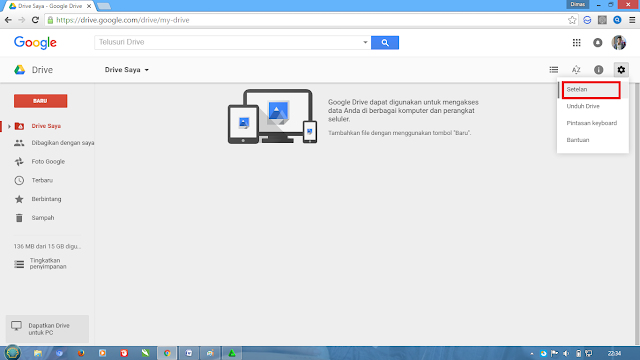Screen dimensions: 640x360
Task: Open Bantuan from the gear menu
Action: tap(593, 140)
